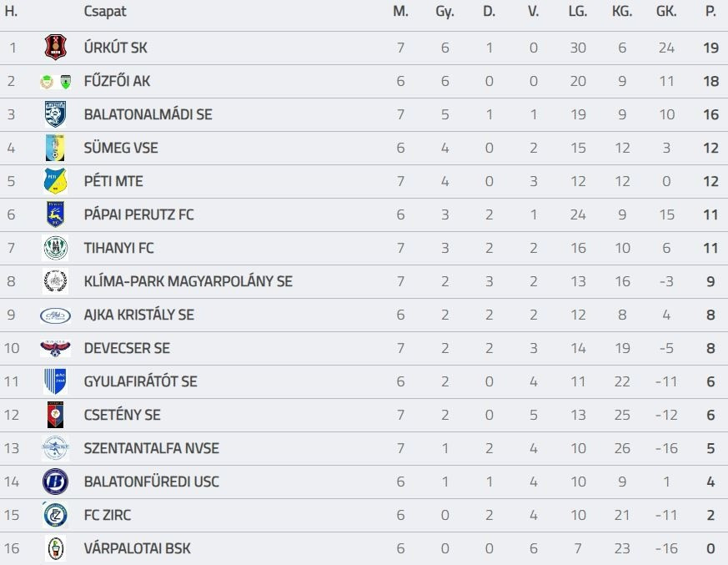Image resolution: width=728 pixels, height=565 pixels.
Task: Click the P. points column header
Action: click(x=710, y=13)
